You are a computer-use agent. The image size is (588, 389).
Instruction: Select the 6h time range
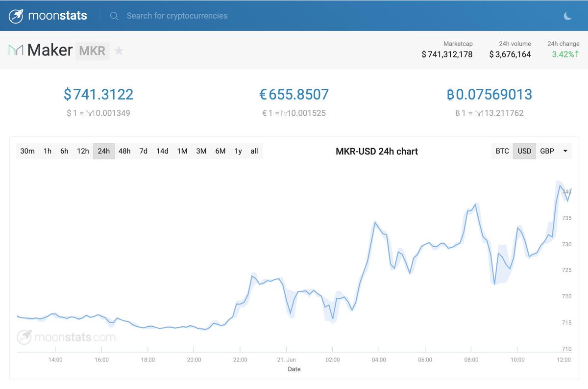(x=64, y=151)
